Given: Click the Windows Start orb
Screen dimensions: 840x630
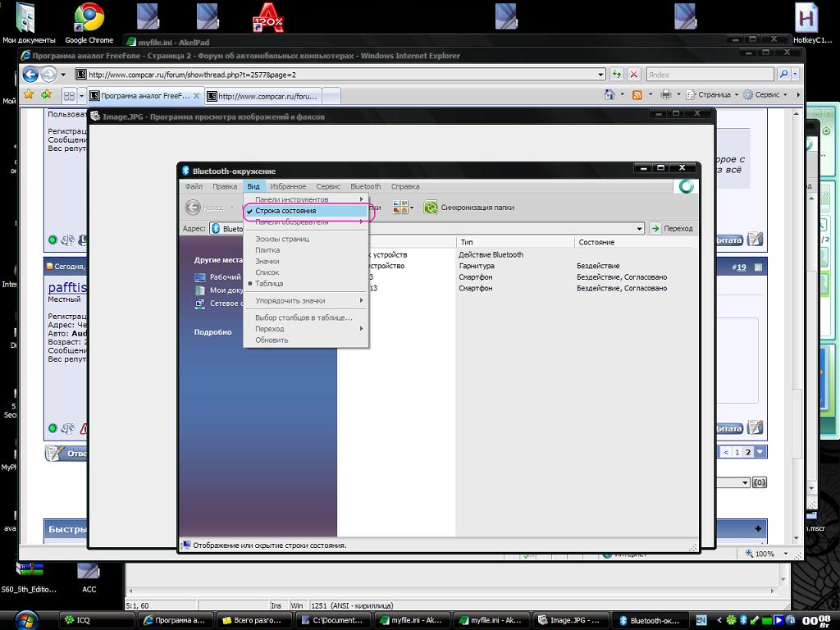Looking at the screenshot, I should (x=25, y=619).
